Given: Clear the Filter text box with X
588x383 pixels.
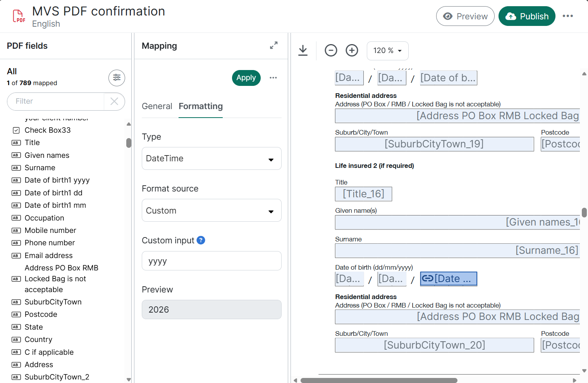Looking at the screenshot, I should [x=114, y=101].
